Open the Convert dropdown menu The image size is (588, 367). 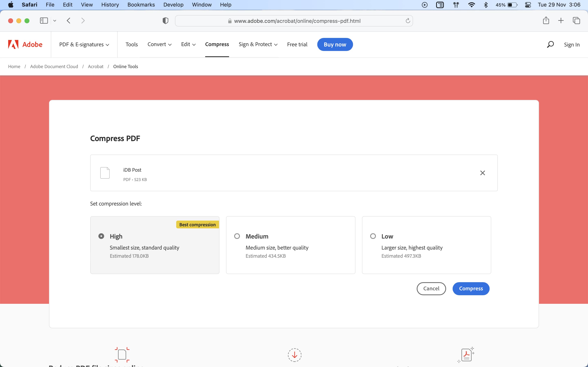point(159,44)
